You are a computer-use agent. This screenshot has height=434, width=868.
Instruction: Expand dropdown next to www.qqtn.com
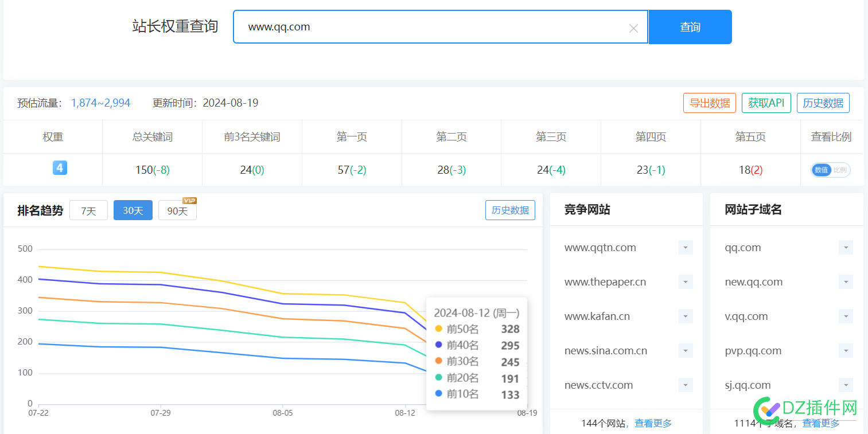(x=686, y=248)
